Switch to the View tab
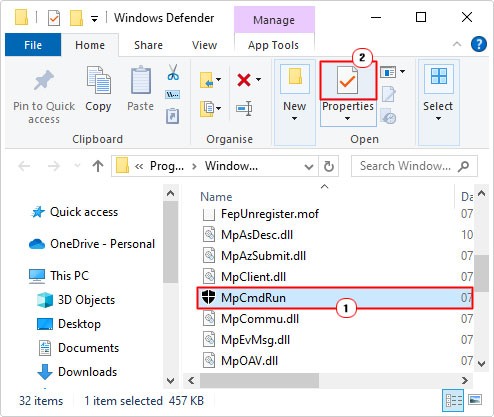The image size is (494, 417). click(204, 45)
